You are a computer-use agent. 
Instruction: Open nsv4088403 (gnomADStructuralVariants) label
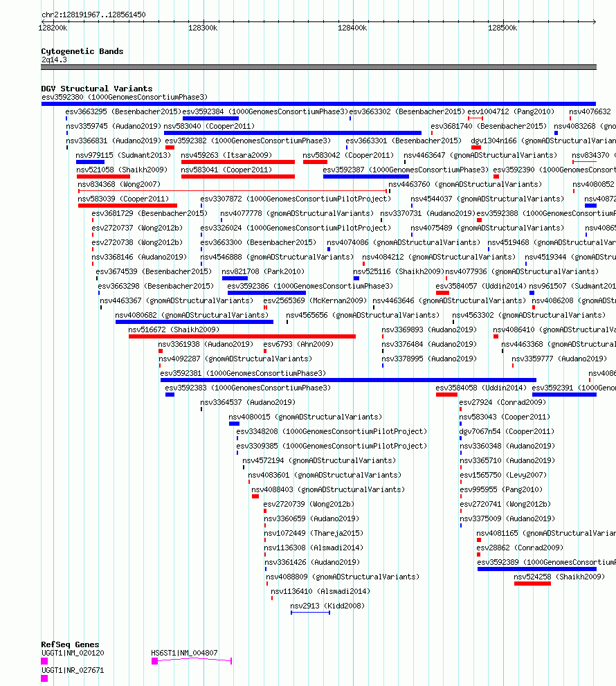328,489
